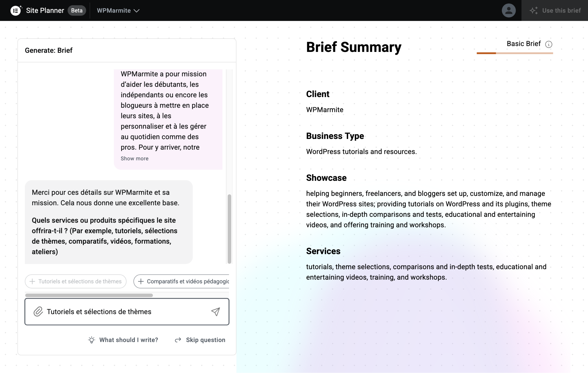Click the lightbulb suggestion icon

tap(92, 340)
